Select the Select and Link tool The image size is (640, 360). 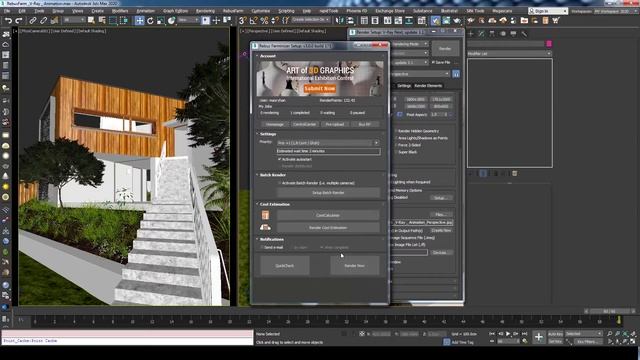pos(33,20)
